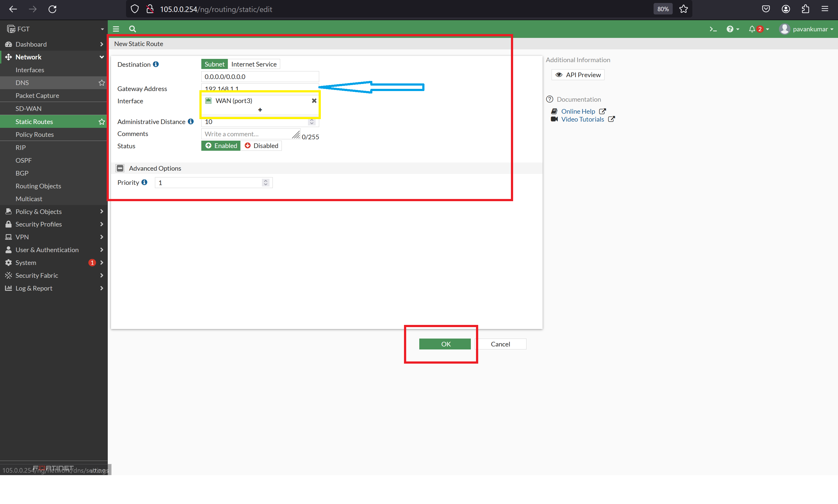Remove the WAN (port3) interface entry
Screen dimensions: 838x504
point(314,101)
